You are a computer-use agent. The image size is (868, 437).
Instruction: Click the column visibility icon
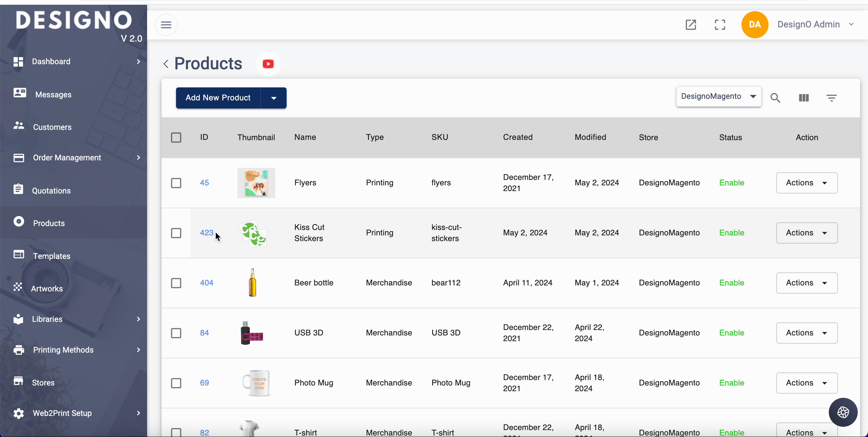[x=804, y=98]
